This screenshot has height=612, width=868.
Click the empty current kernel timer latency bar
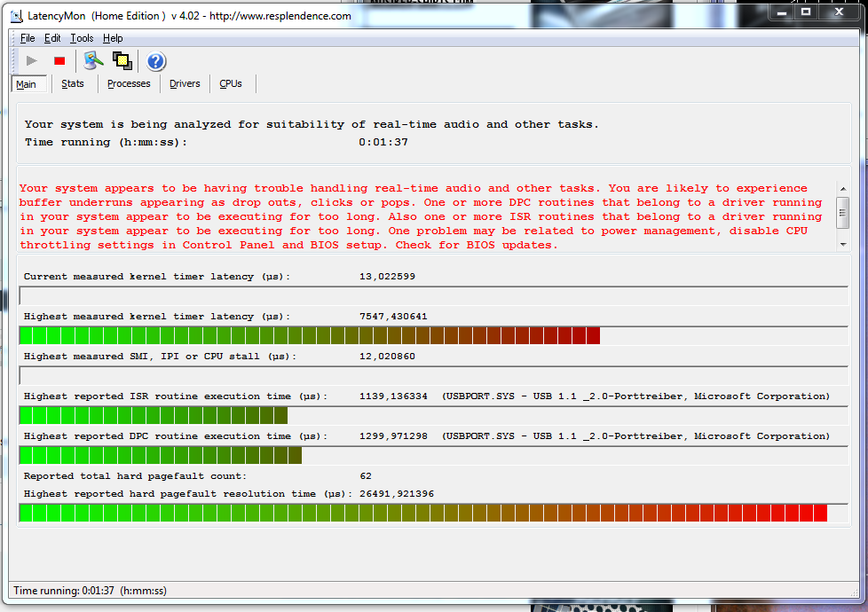pyautogui.click(x=433, y=295)
